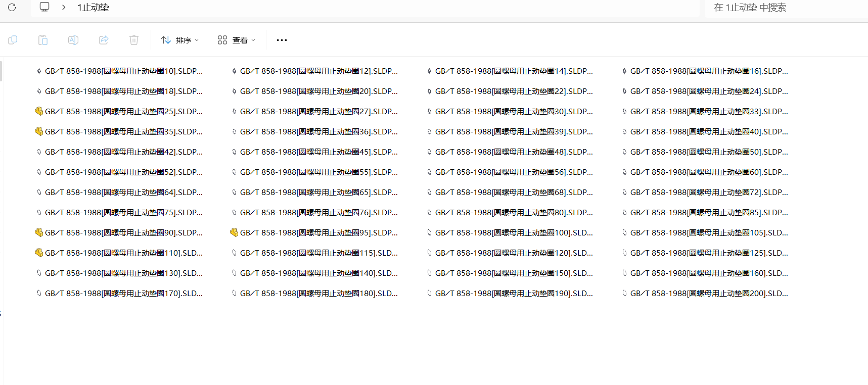The image size is (868, 385).
Task: Click SolidWorks icon of 止动垫圈25 file
Action: (x=39, y=111)
